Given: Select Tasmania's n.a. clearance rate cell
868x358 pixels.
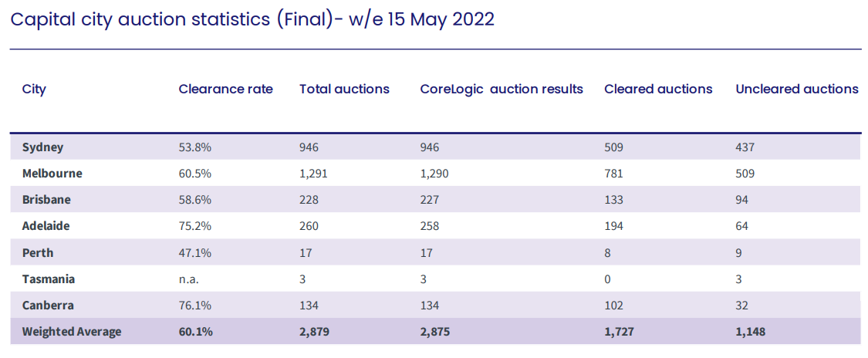Looking at the screenshot, I should coord(189,279).
